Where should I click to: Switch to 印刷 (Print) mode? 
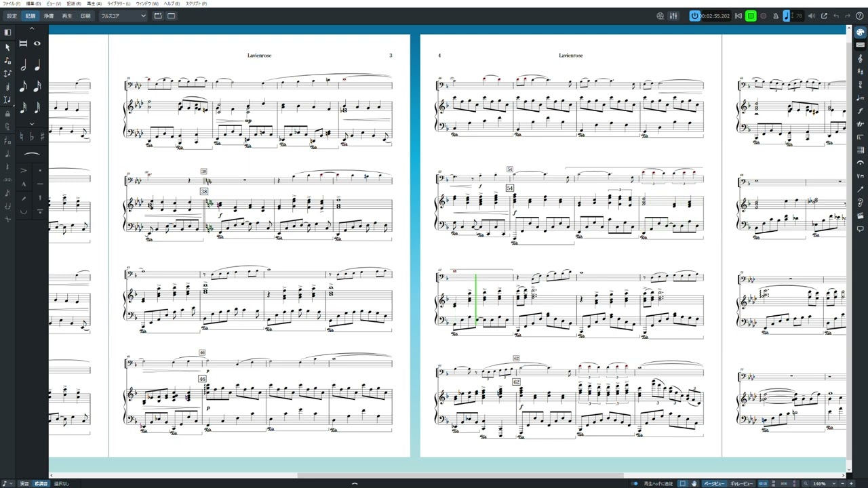[85, 16]
